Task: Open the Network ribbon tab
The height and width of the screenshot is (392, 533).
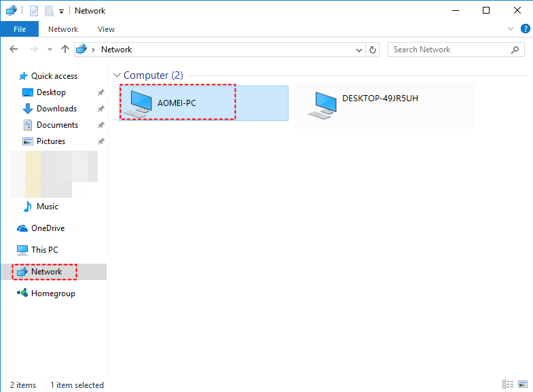Action: coord(63,29)
